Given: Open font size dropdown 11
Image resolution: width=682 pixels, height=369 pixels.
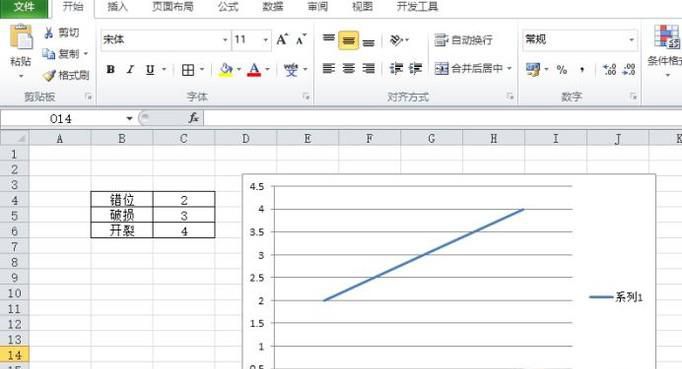Looking at the screenshot, I should 265,40.
